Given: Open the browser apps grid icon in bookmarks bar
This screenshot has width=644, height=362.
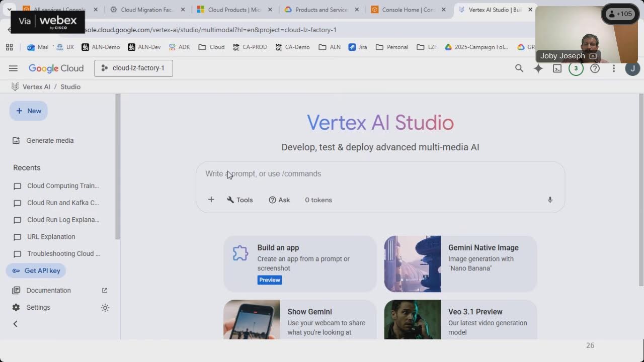Looking at the screenshot, I should [9, 47].
